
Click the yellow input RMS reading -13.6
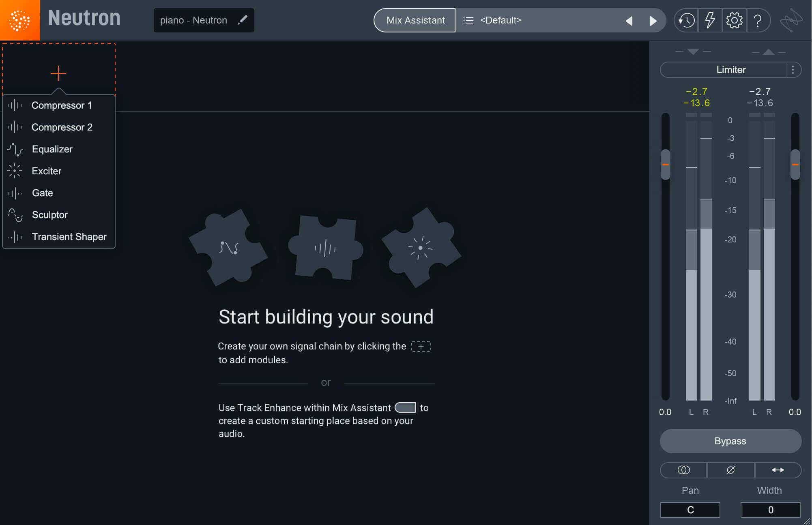(697, 103)
